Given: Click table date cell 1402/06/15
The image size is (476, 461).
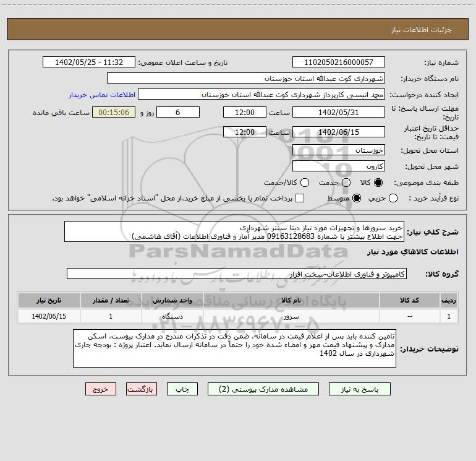Looking at the screenshot, I should click(x=49, y=316).
